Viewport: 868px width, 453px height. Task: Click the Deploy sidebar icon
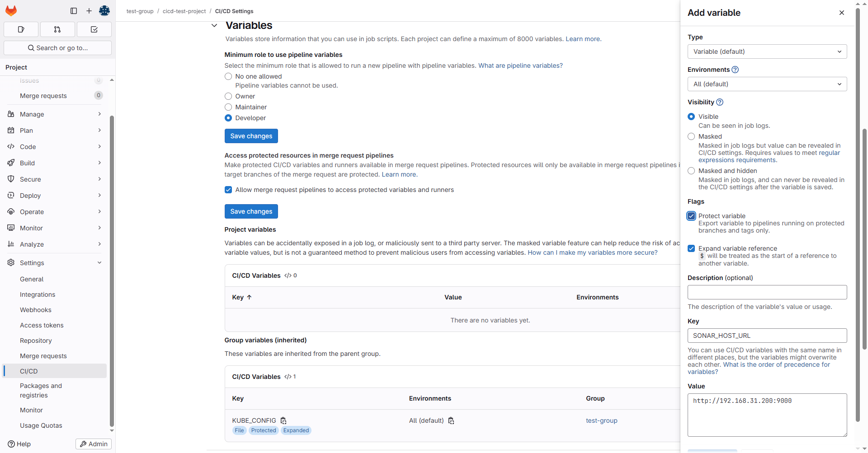[11, 196]
